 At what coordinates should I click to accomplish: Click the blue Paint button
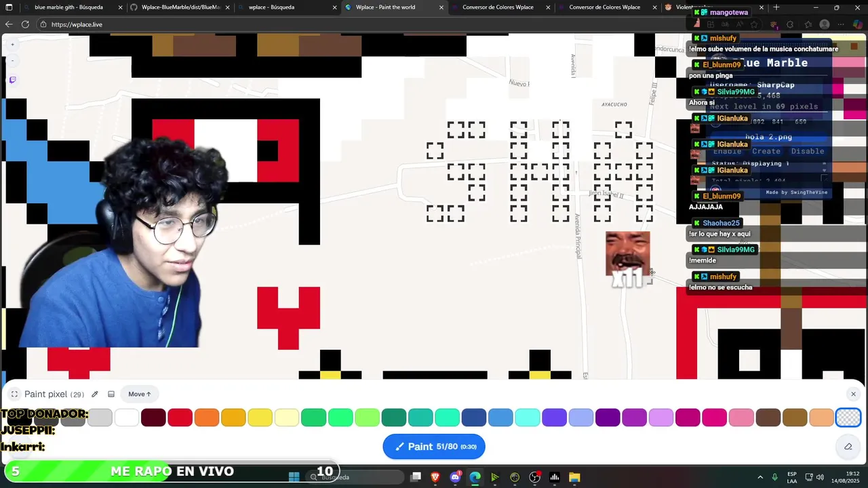pos(434,447)
